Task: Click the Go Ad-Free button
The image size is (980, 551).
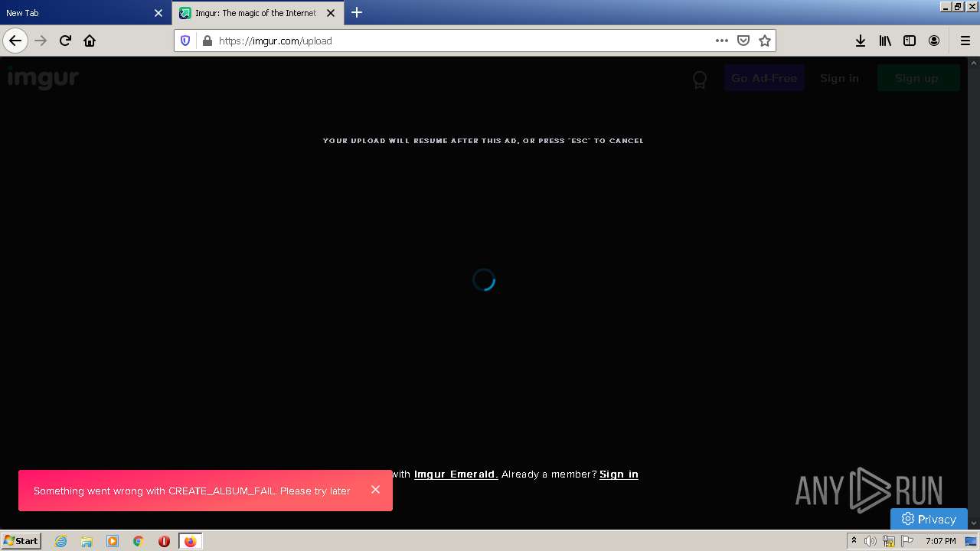Action: (x=764, y=78)
